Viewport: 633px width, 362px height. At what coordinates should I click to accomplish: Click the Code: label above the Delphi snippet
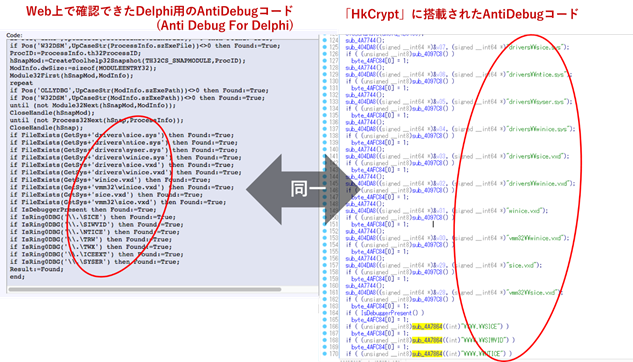[15, 35]
